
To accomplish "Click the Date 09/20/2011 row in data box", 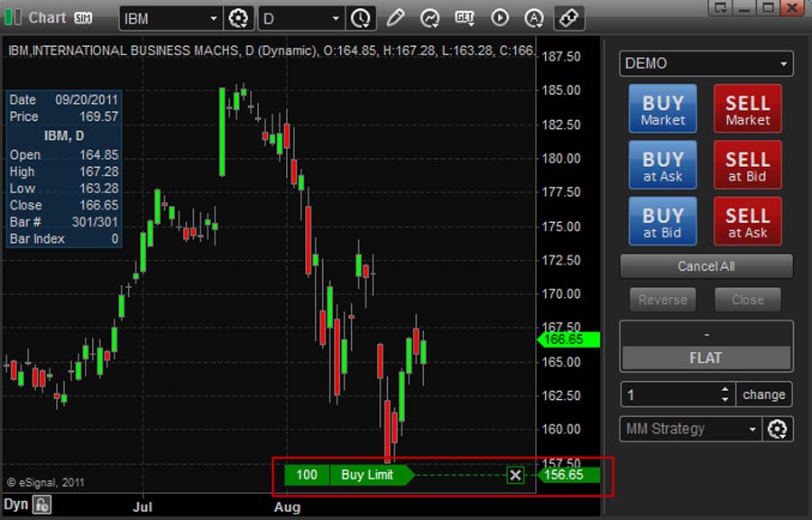I will [x=64, y=99].
